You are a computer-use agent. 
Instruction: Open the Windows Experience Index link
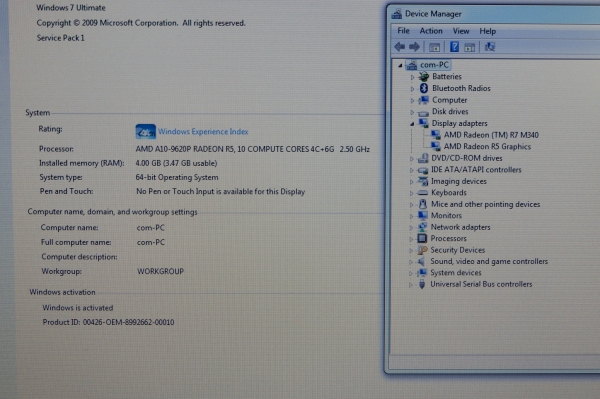click(x=203, y=132)
